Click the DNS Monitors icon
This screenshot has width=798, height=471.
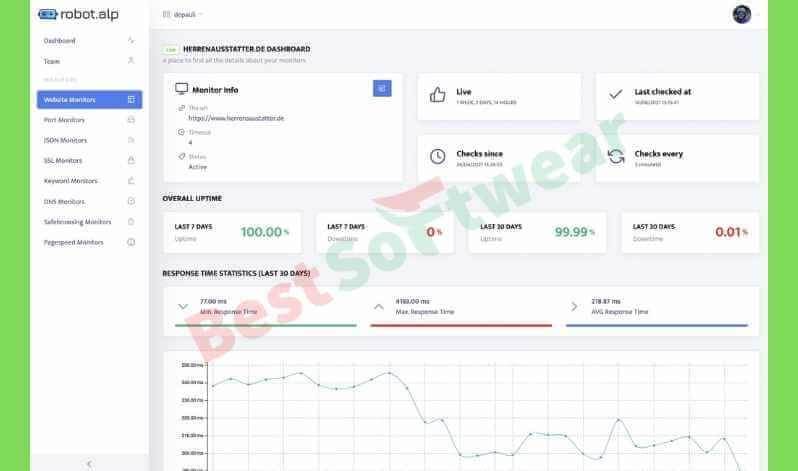[131, 201]
